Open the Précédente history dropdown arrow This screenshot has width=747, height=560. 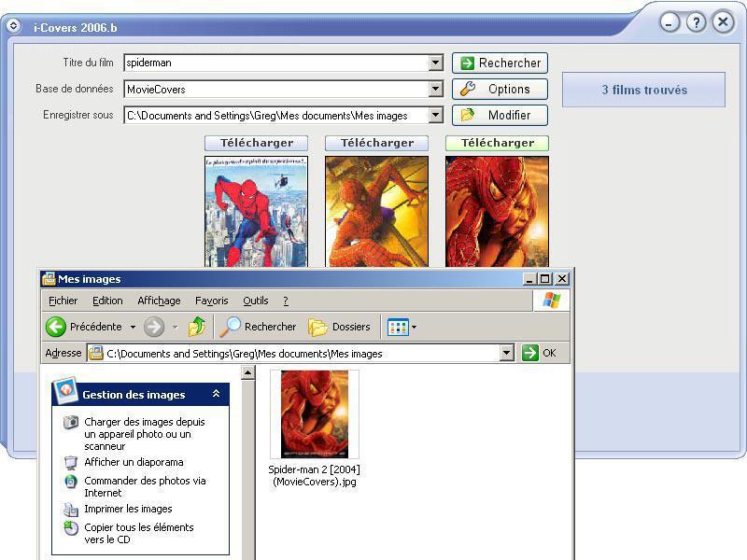133,328
